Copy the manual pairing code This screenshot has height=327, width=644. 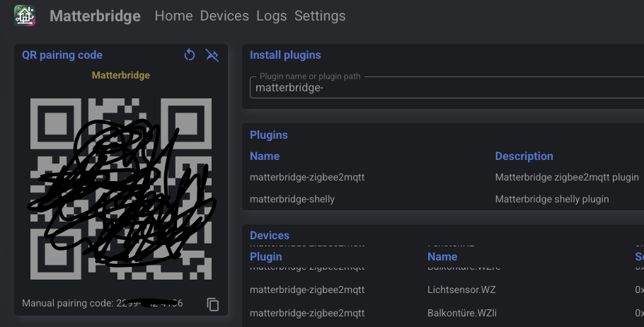pyautogui.click(x=213, y=304)
